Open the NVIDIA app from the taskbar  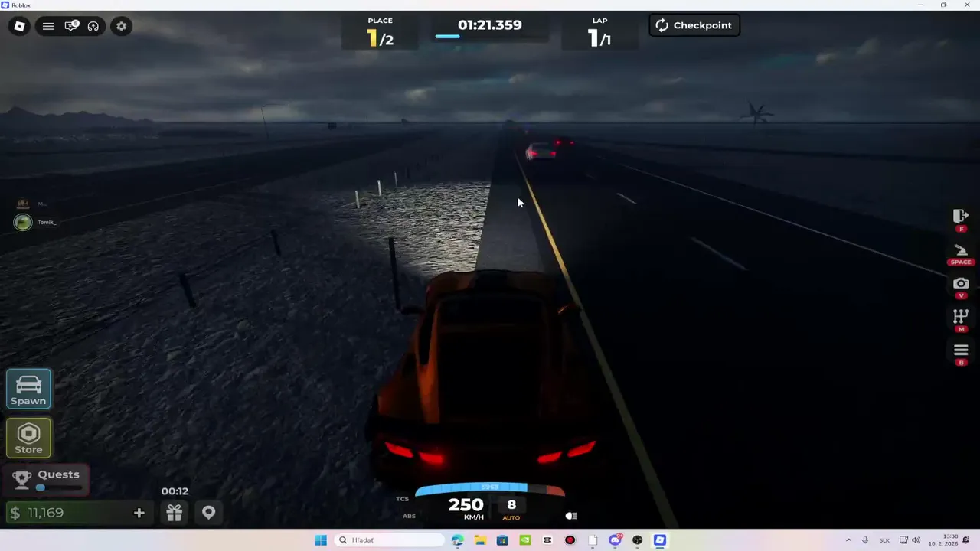pyautogui.click(x=525, y=540)
